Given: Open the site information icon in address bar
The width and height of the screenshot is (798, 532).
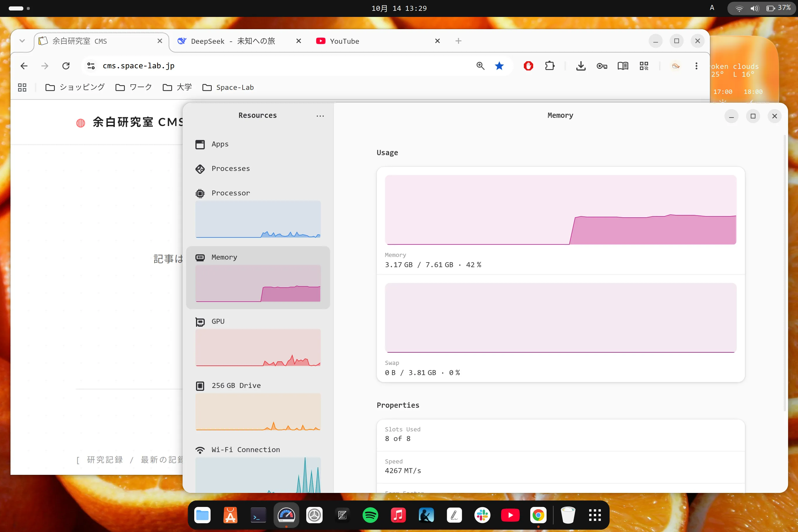Looking at the screenshot, I should (91, 66).
